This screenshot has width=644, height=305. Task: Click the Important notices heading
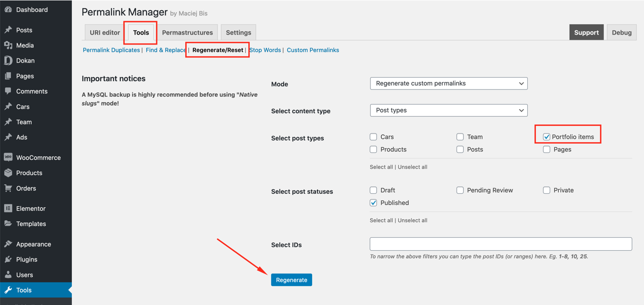click(x=113, y=79)
